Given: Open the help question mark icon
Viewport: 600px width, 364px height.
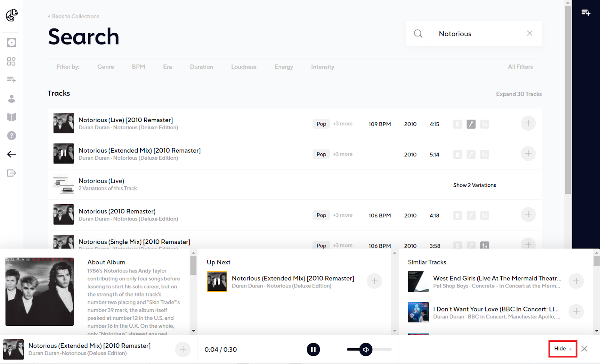Looking at the screenshot, I should tap(12, 135).
